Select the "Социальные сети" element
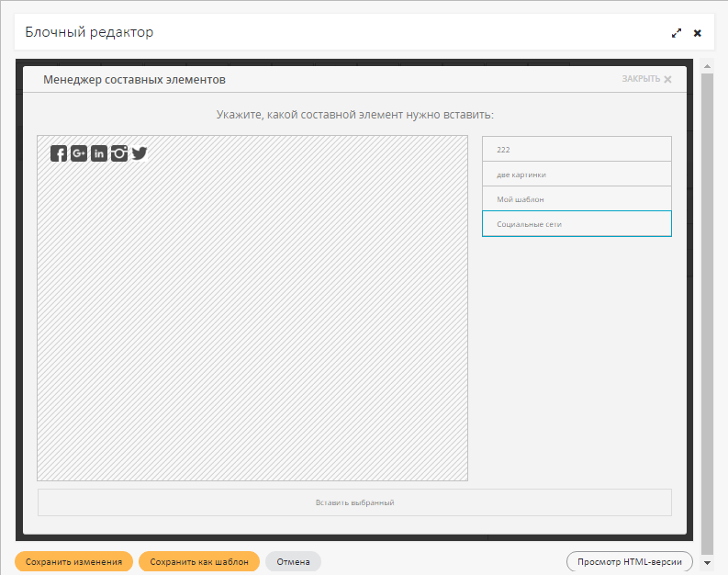This screenshot has height=575, width=728. click(577, 224)
